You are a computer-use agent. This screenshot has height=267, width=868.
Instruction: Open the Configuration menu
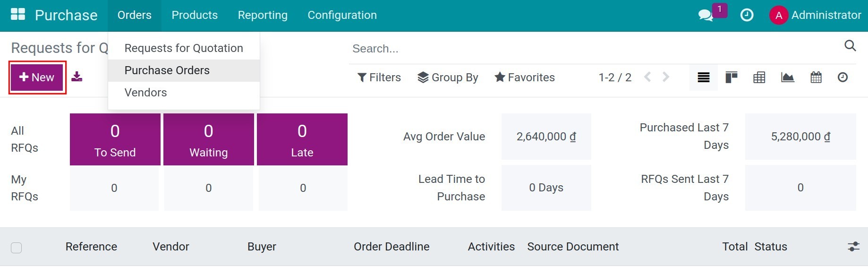click(342, 15)
